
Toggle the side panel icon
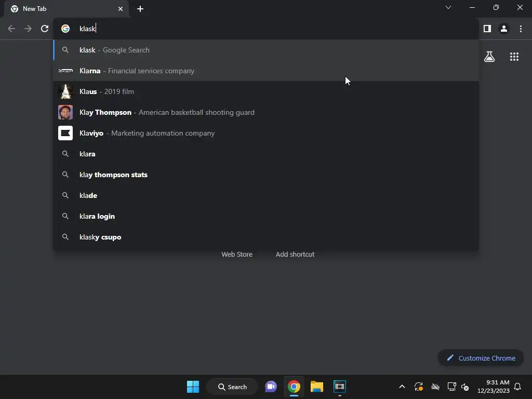pos(487,29)
